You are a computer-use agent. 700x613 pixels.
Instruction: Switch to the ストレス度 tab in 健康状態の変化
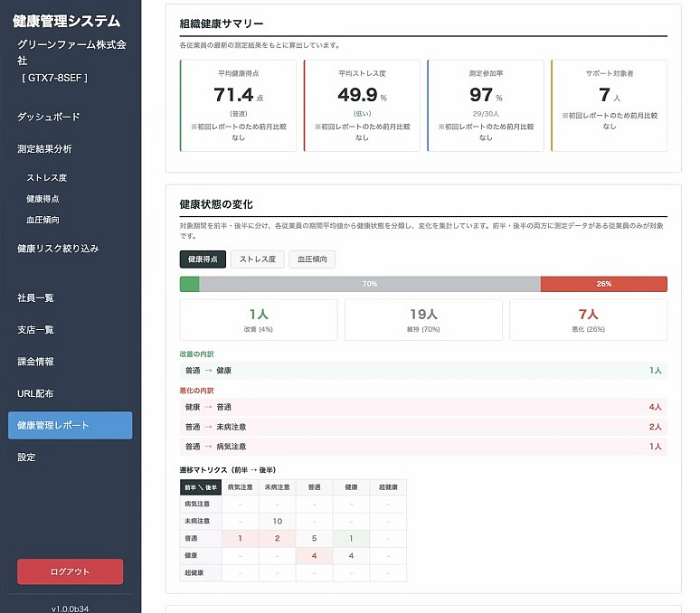[x=257, y=259]
